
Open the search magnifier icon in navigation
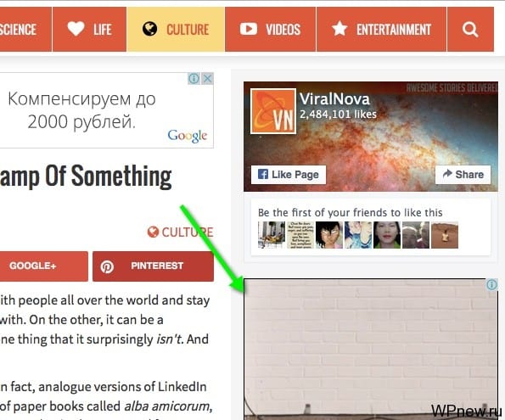click(x=470, y=30)
